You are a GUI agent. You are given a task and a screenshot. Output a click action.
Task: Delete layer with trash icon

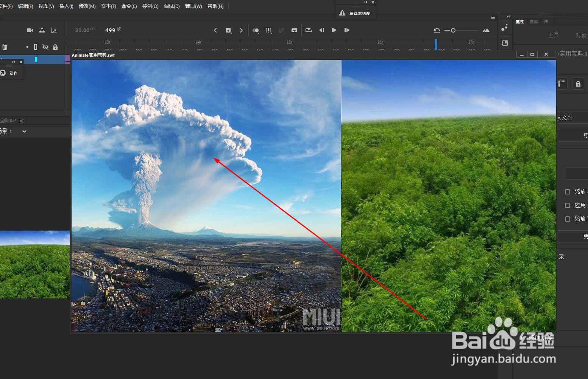point(5,47)
